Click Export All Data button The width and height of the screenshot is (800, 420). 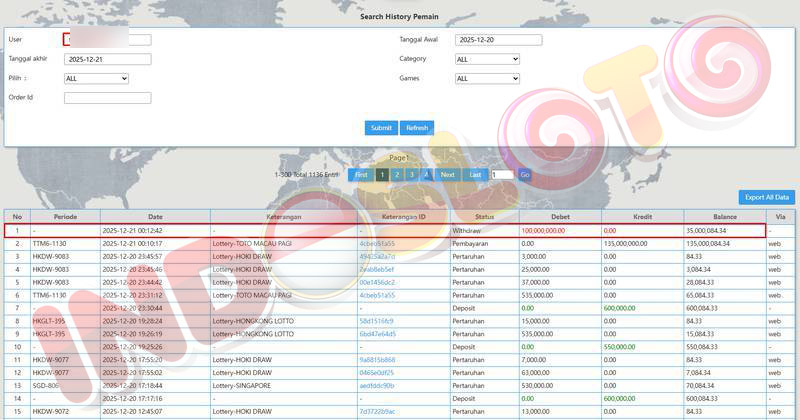pyautogui.click(x=766, y=197)
